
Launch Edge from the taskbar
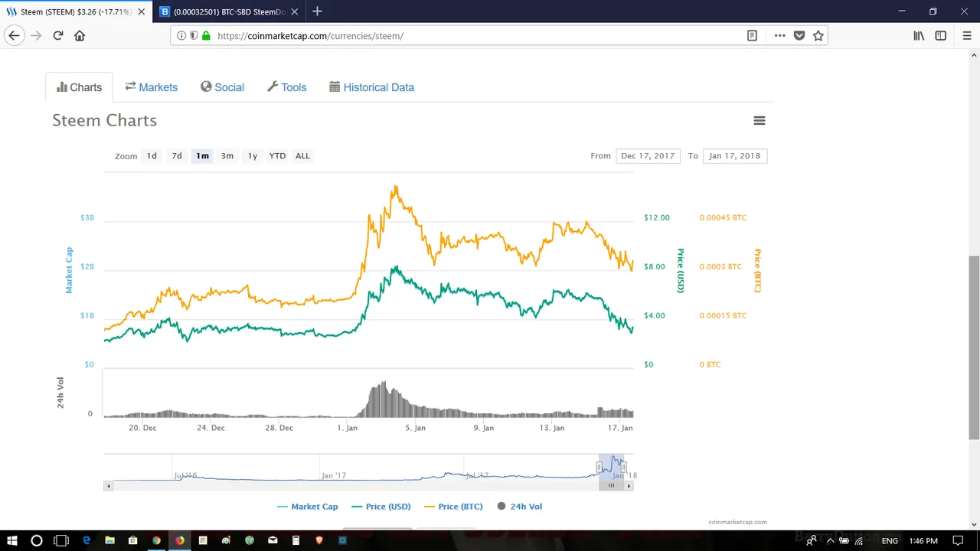pos(86,540)
